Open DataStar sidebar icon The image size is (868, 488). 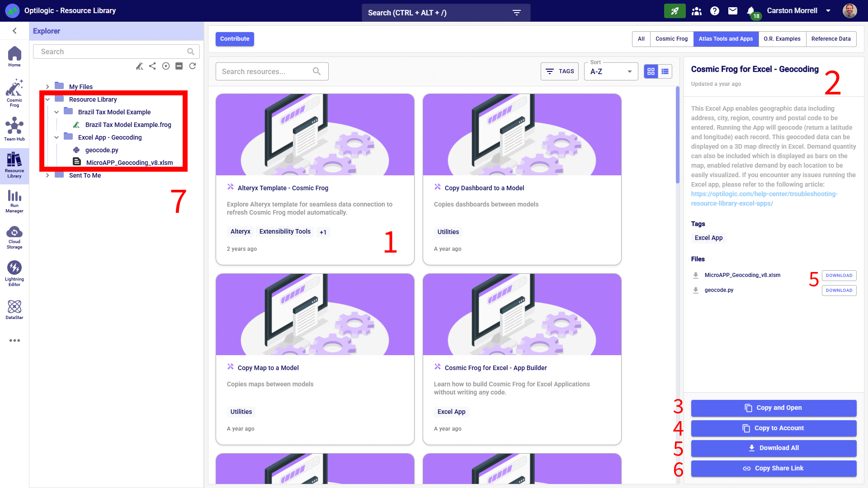click(14, 310)
